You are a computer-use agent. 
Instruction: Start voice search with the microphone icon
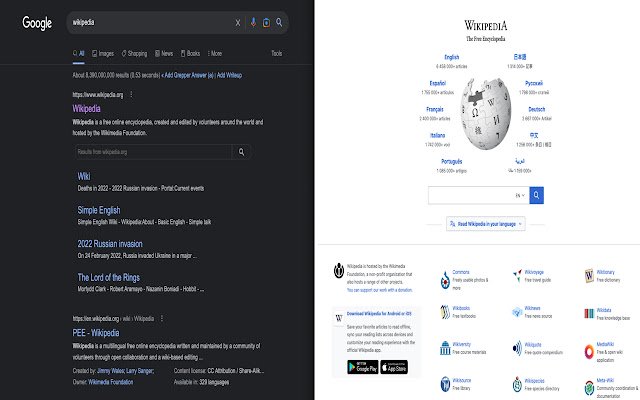click(253, 22)
